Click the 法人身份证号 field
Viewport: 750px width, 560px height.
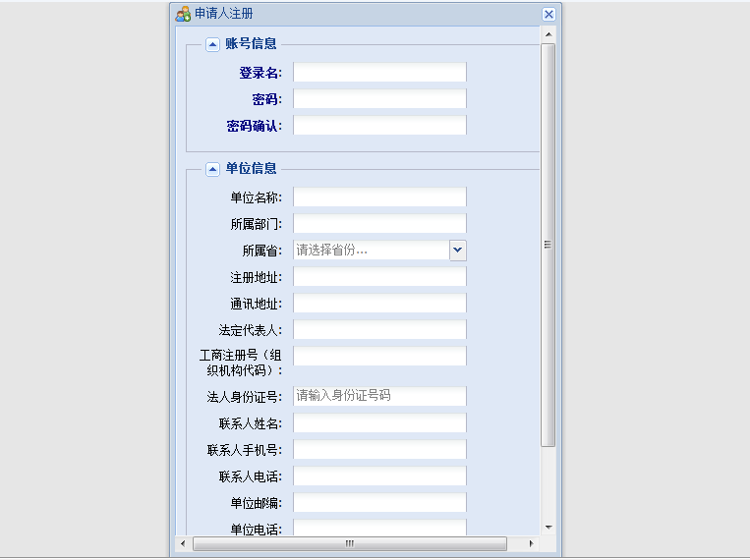[x=379, y=396]
